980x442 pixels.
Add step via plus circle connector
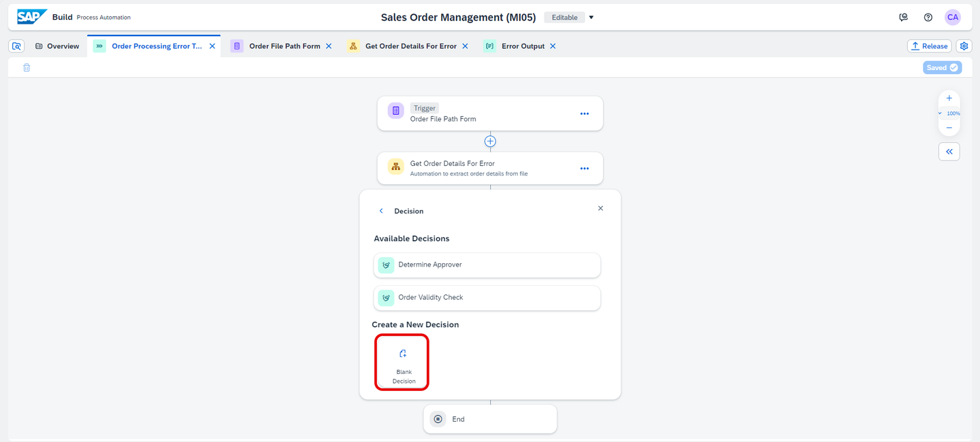[x=490, y=141]
